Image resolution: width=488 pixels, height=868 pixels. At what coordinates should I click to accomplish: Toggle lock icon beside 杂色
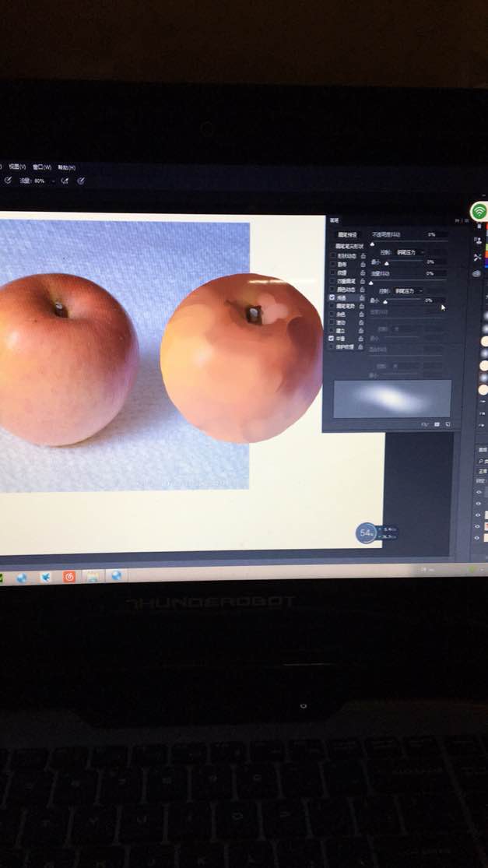click(x=361, y=314)
